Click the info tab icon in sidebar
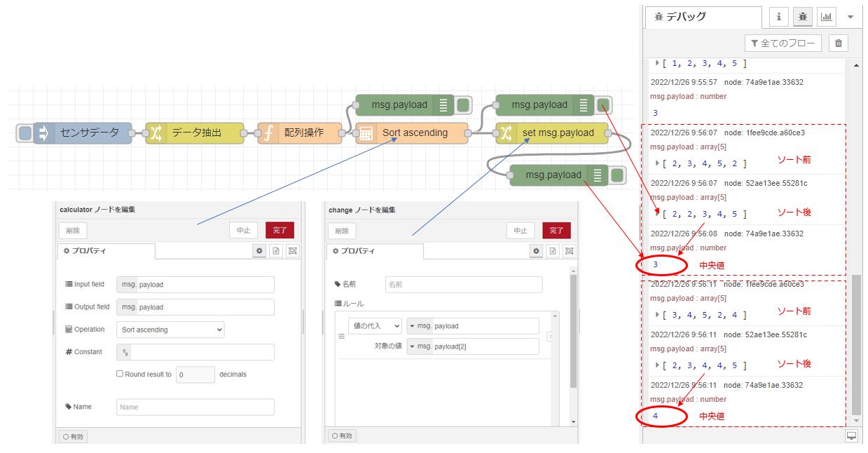Viewport: 868px width, 453px height. coord(778,17)
